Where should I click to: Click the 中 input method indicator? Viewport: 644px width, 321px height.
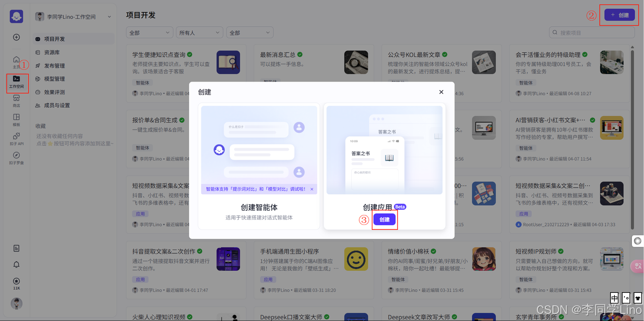pyautogui.click(x=614, y=298)
